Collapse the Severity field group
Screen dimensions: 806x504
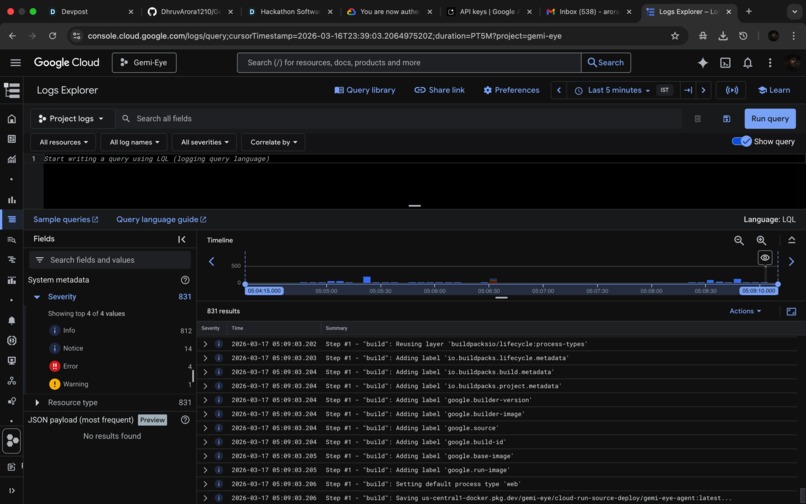coord(37,297)
